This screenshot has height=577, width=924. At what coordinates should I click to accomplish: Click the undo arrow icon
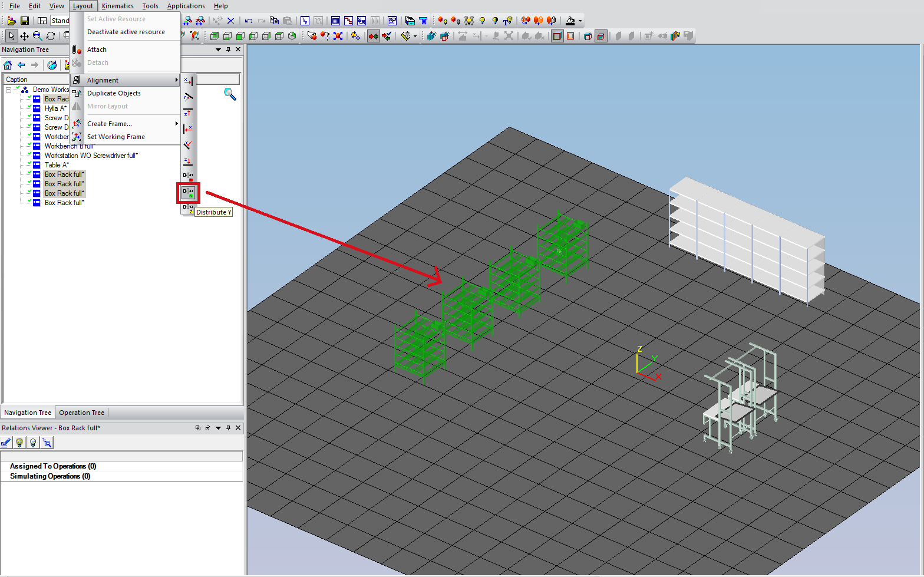249,21
